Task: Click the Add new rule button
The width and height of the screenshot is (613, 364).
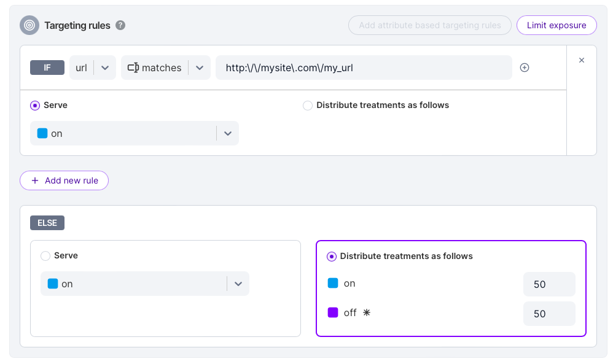Action: 64,180
